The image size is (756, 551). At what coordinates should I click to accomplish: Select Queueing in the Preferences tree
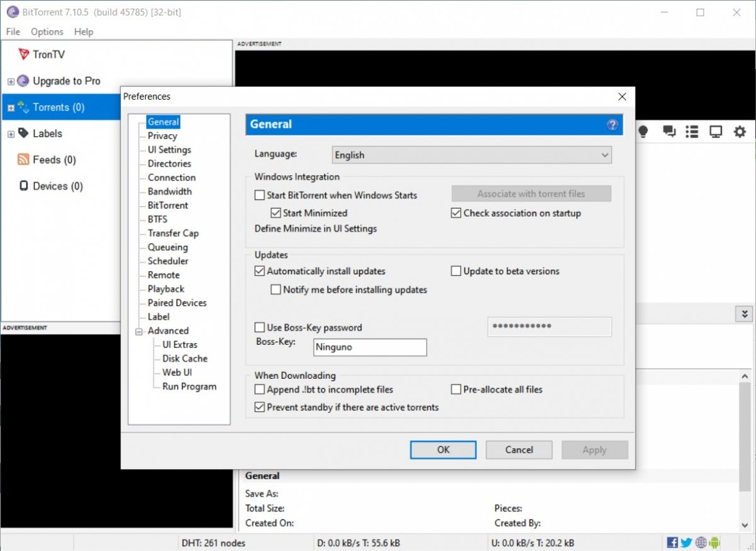pyautogui.click(x=168, y=247)
